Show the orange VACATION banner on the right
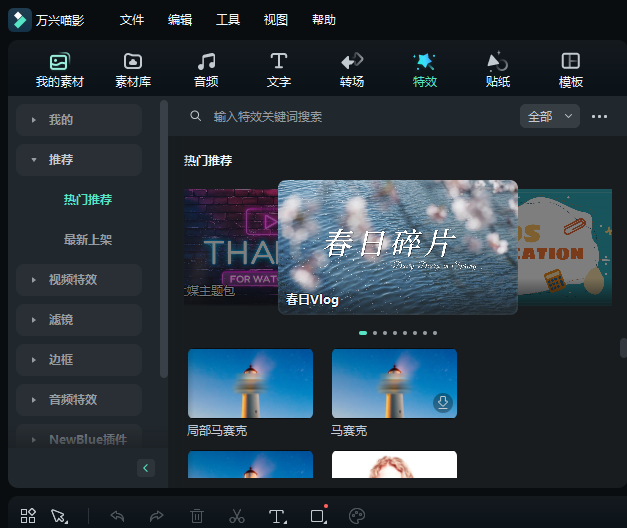 (x=565, y=247)
